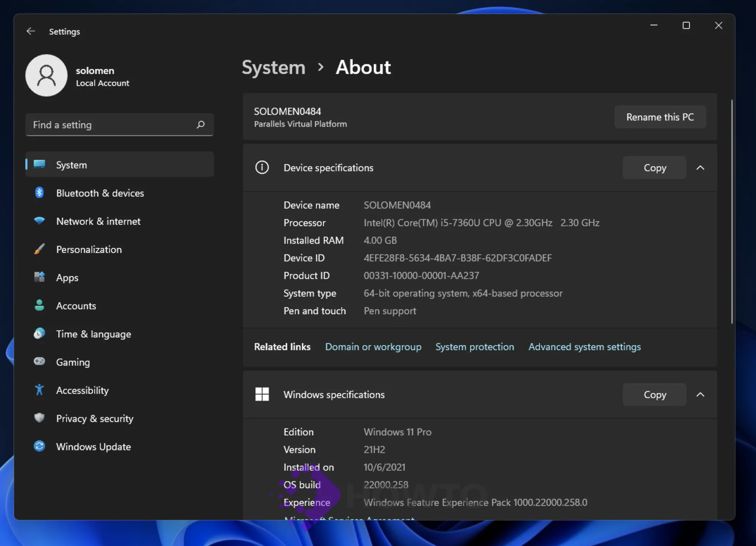The image size is (756, 546).
Task: Click the Pen and touch value Pen support
Action: [x=390, y=311]
